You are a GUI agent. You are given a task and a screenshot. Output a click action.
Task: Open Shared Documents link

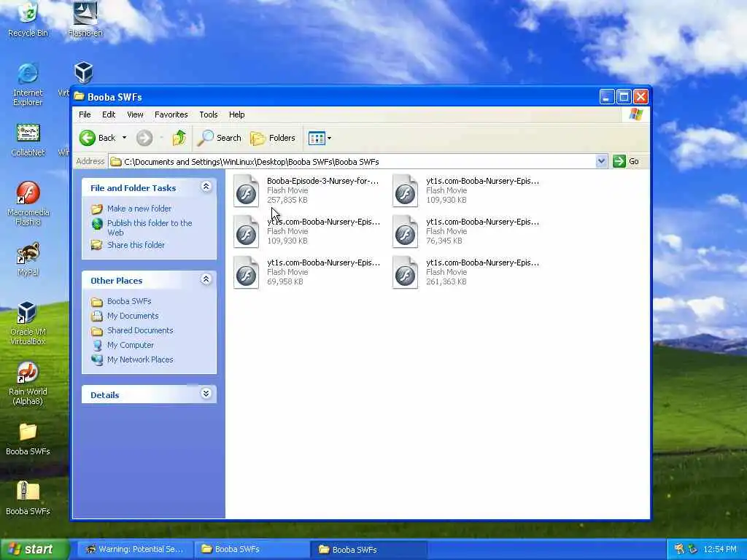click(140, 330)
